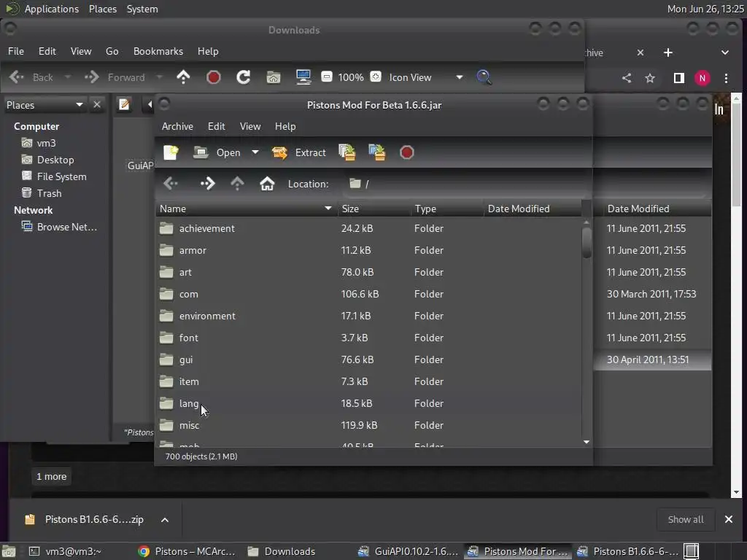Open the Applications menu in top panel
The width and height of the screenshot is (747, 560).
click(x=52, y=9)
